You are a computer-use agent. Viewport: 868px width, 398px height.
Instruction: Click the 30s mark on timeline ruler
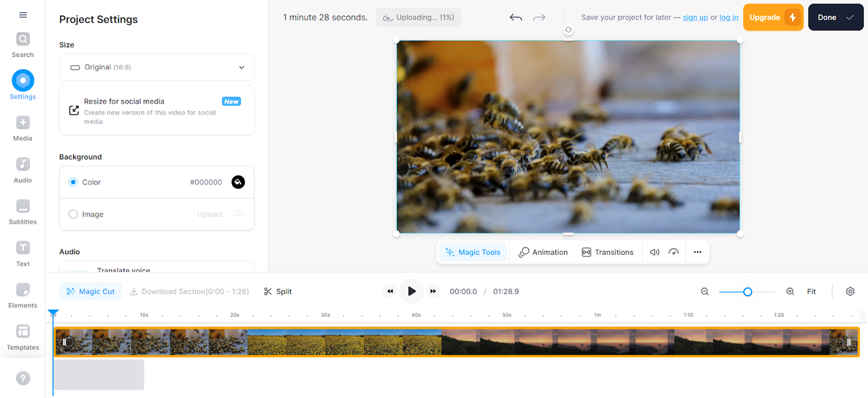pos(325,315)
